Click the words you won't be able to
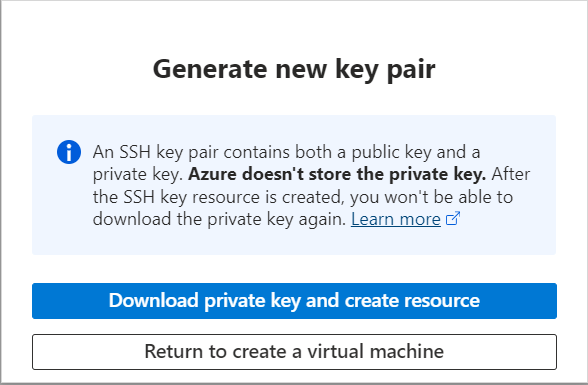This screenshot has height=385, width=588. [x=432, y=197]
